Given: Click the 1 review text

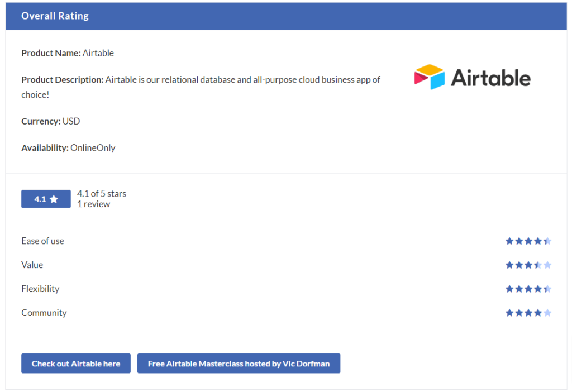Looking at the screenshot, I should pos(93,204).
